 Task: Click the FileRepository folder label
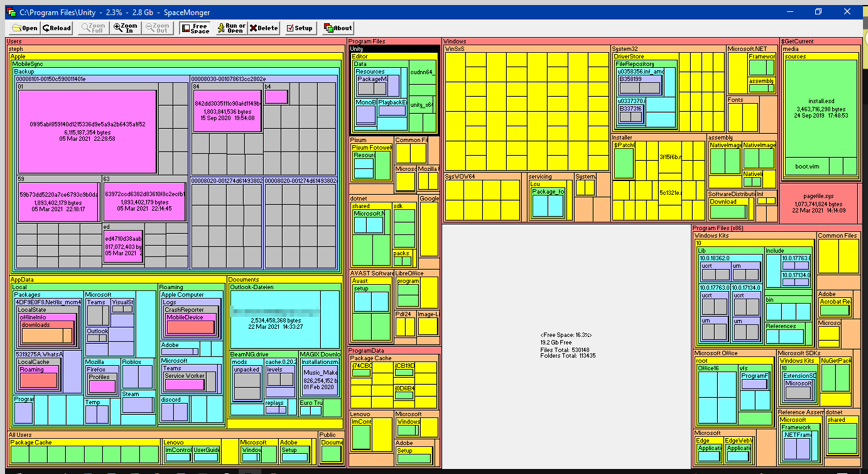[x=635, y=64]
